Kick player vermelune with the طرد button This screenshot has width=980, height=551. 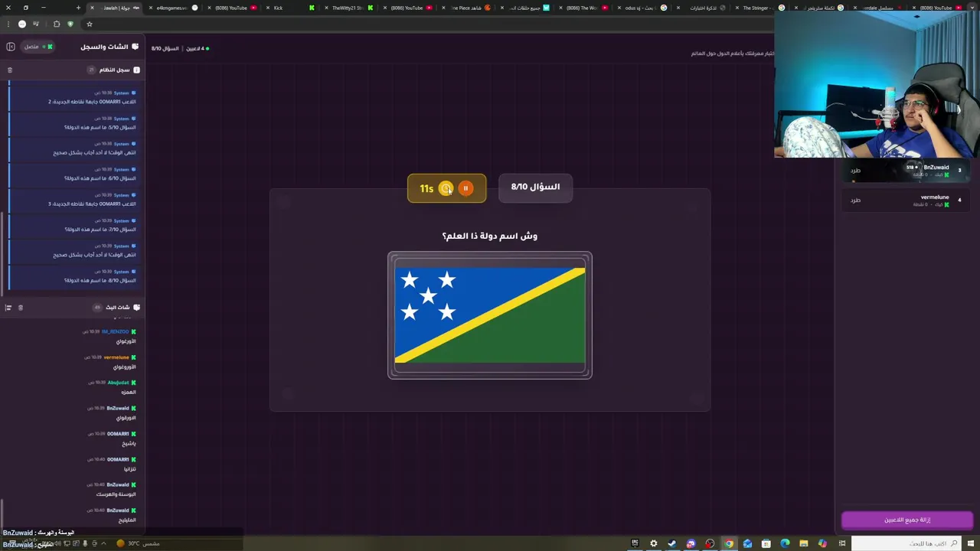pyautogui.click(x=855, y=201)
